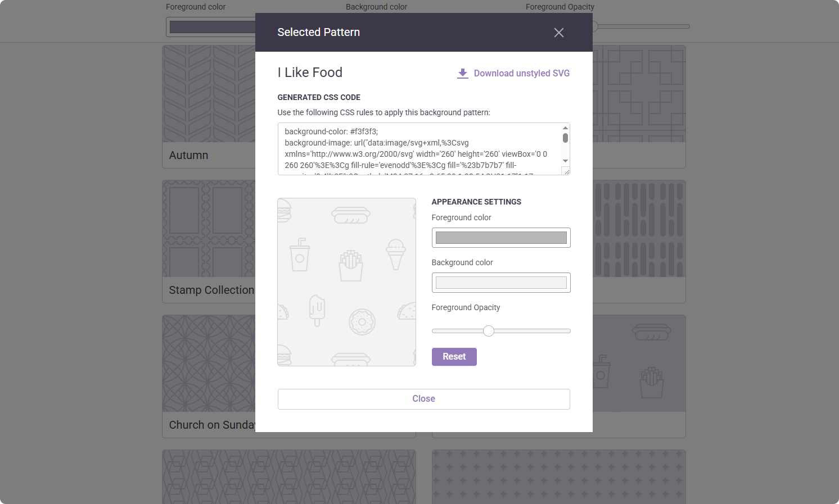Click the modal Foreground Opacity slider handle
Screen dimensions: 839x504
tap(489, 331)
